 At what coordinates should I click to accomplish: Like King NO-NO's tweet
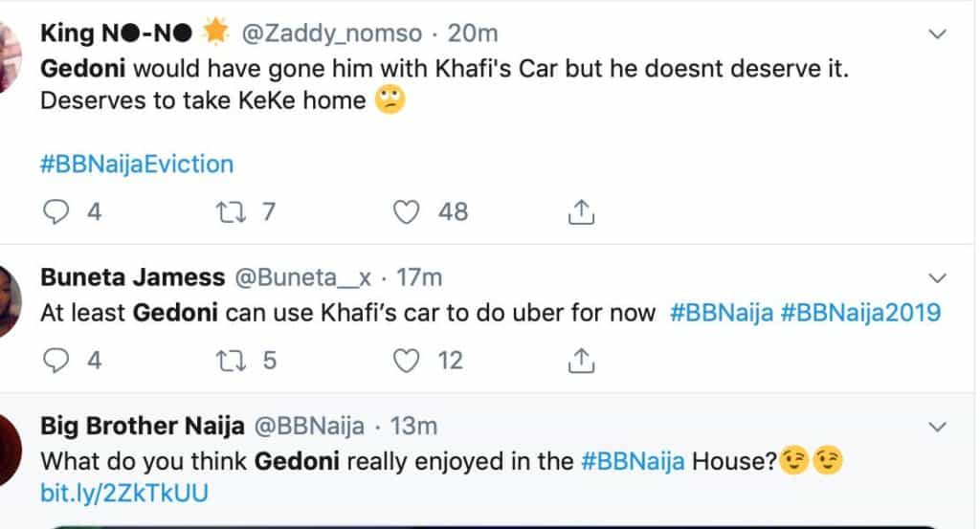point(408,211)
